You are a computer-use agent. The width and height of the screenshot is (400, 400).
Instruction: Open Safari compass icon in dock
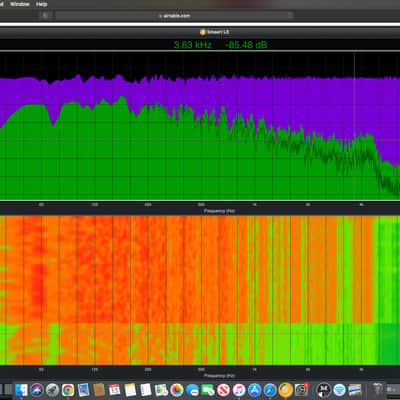pyautogui.click(x=270, y=390)
